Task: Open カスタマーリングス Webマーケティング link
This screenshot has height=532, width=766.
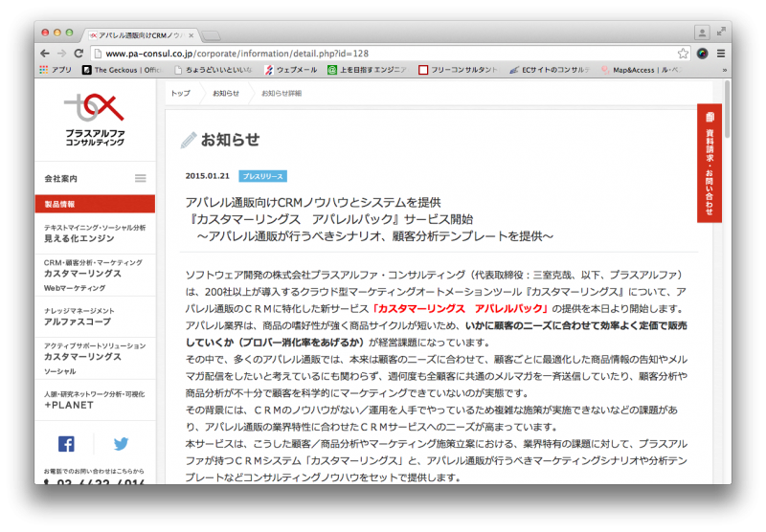Action: coord(95,276)
